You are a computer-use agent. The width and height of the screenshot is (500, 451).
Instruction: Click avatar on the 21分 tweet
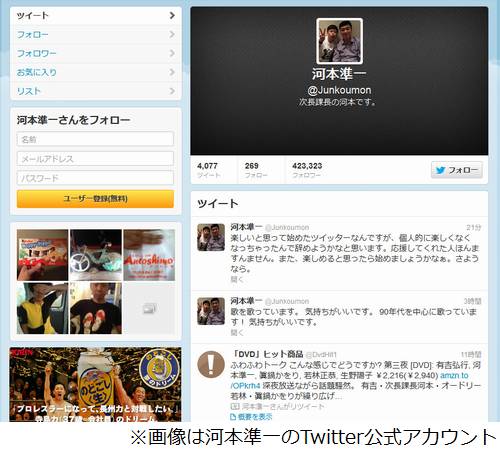click(x=211, y=237)
